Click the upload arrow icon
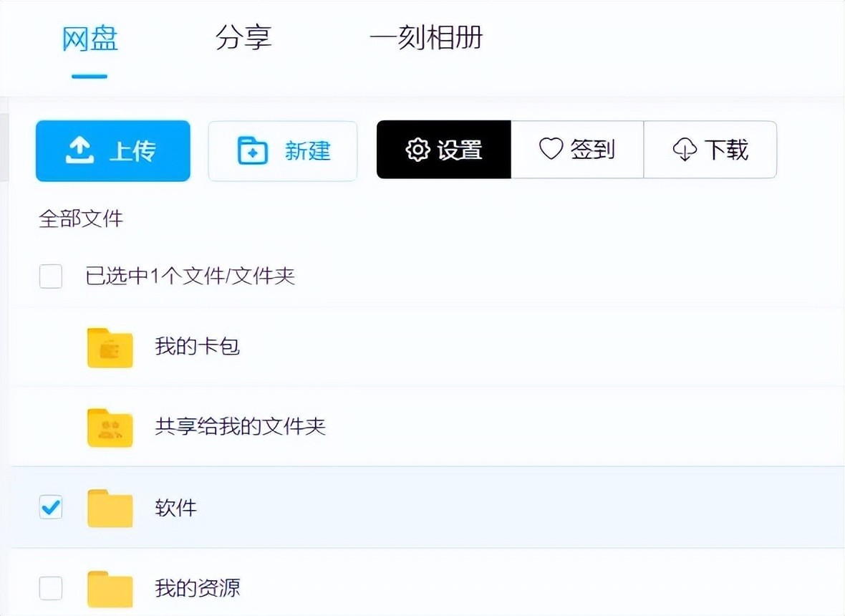The image size is (845, 616). click(x=79, y=150)
